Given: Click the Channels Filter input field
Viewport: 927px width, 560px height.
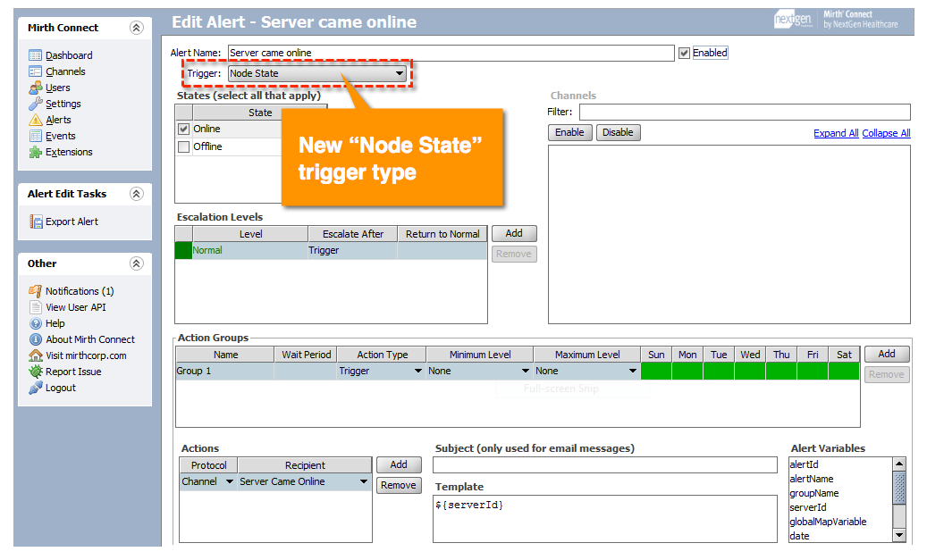Looking at the screenshot, I should [745, 113].
